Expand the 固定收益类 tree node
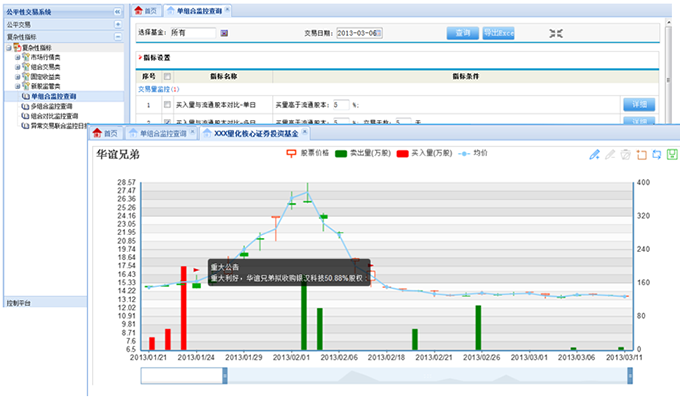The image size is (680, 397). click(17, 77)
